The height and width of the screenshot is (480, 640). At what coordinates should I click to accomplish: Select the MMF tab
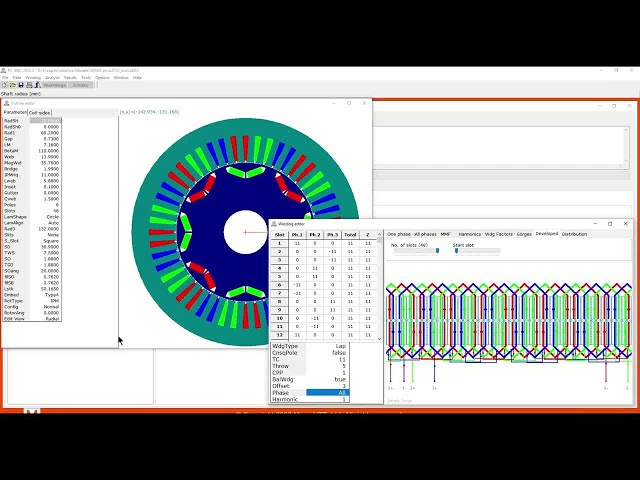point(445,234)
